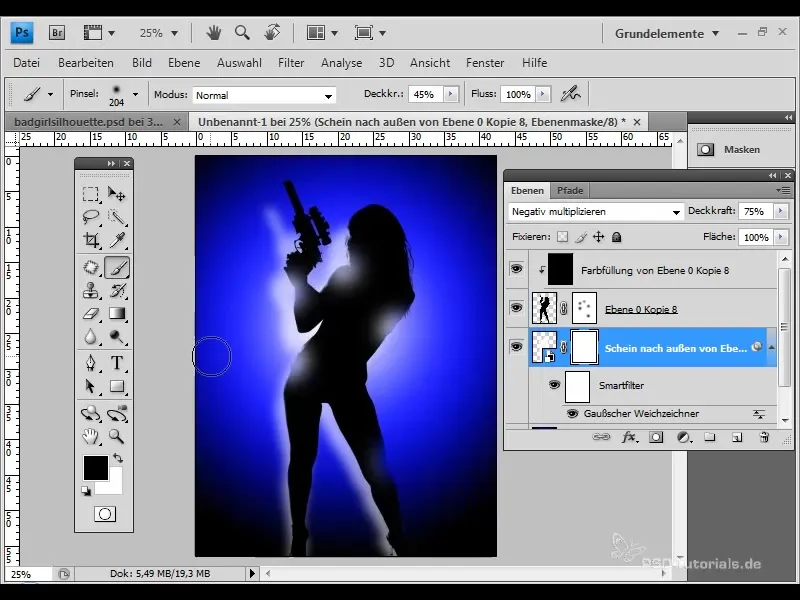Viewport: 800px width, 600px height.
Task: Set the foreground color swatch
Action: tap(95, 467)
